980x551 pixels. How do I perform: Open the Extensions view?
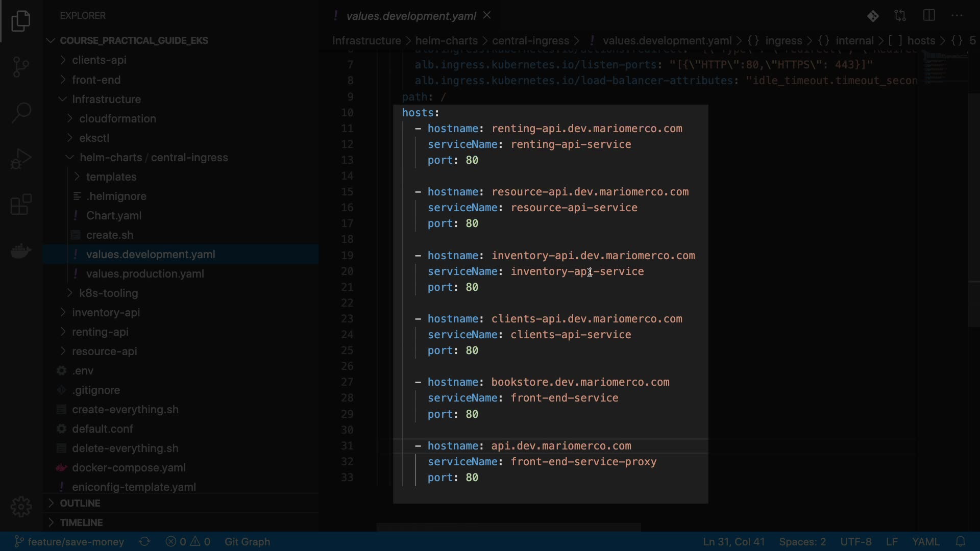(x=21, y=205)
